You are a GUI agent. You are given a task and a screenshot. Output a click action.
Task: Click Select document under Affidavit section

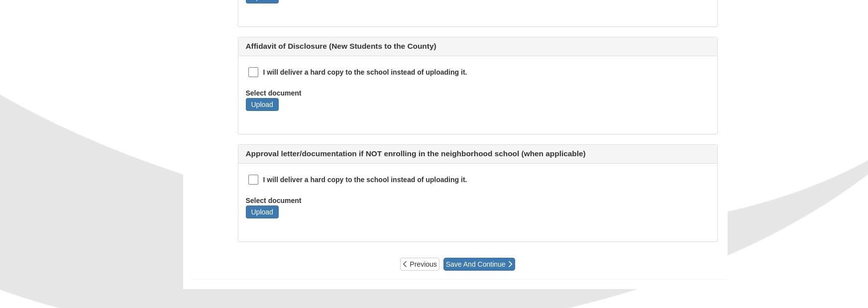[x=273, y=93]
